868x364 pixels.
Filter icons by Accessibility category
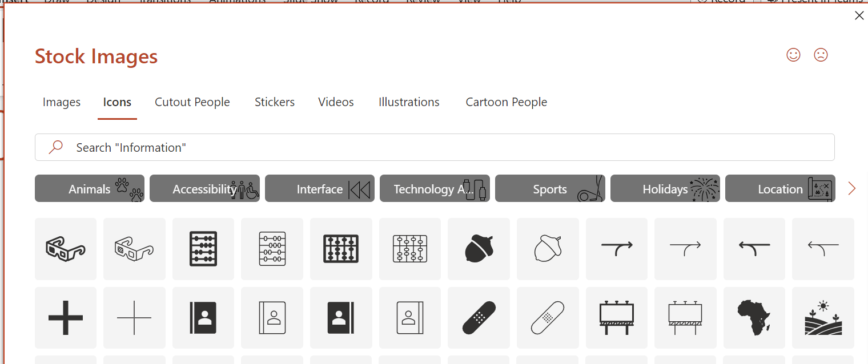pos(204,188)
